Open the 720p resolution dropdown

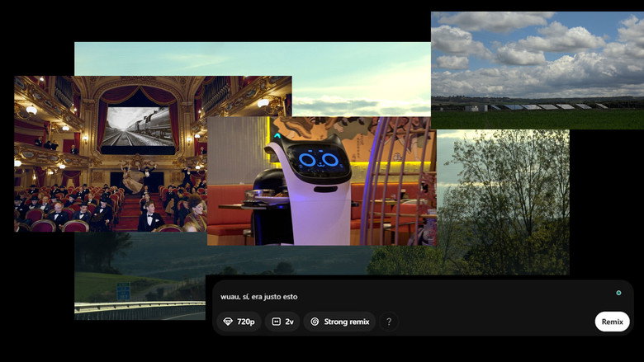pos(239,322)
